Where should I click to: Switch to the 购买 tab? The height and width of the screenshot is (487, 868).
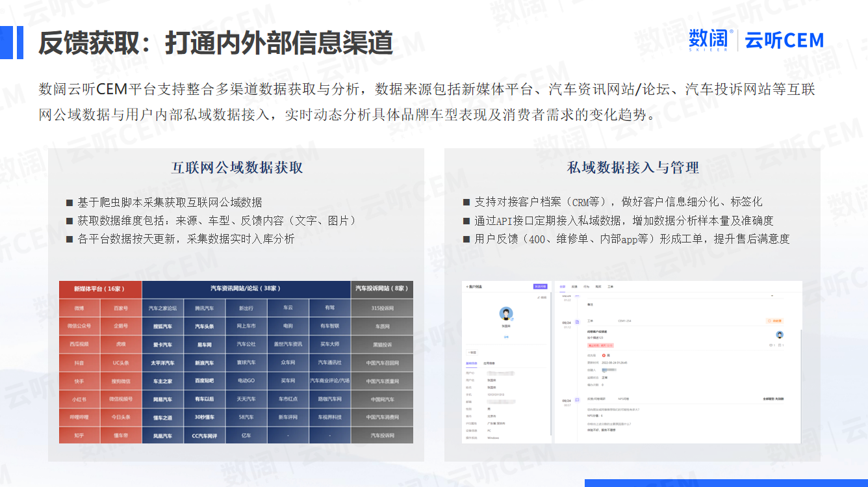(598, 287)
